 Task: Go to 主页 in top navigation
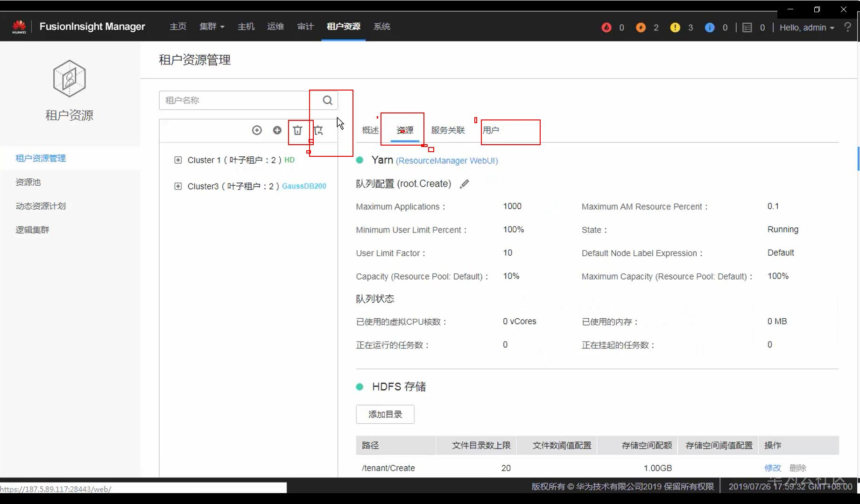(x=178, y=27)
